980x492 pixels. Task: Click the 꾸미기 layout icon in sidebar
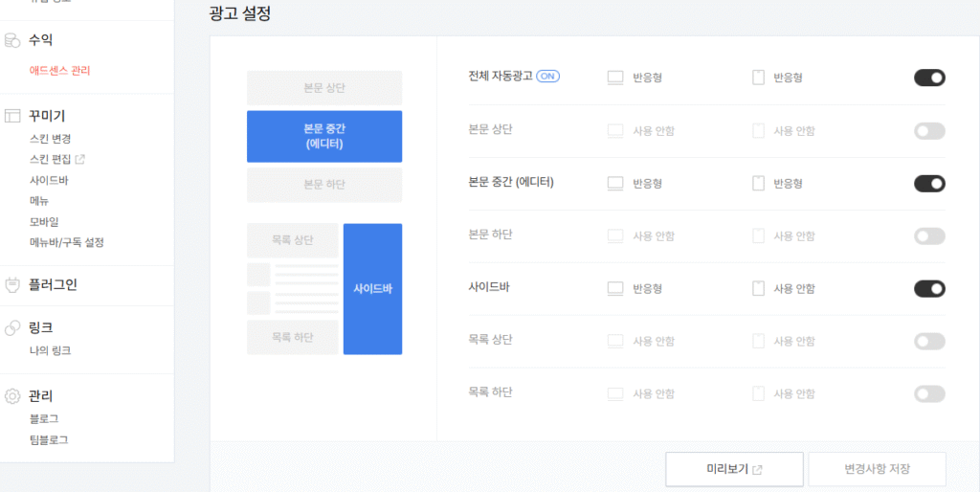pos(12,116)
